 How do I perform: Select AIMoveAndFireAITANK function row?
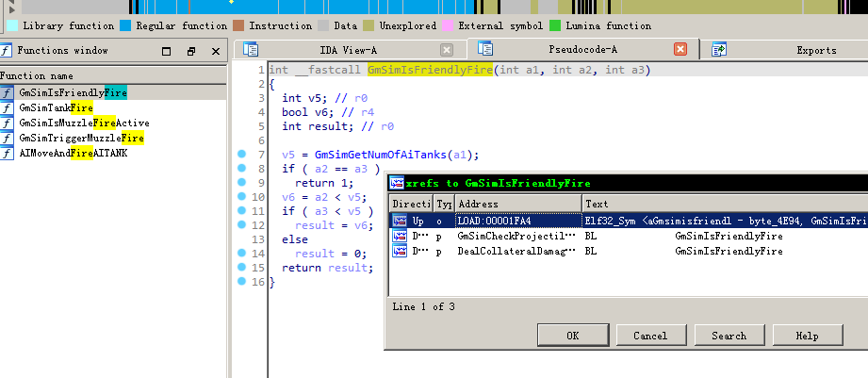point(113,154)
